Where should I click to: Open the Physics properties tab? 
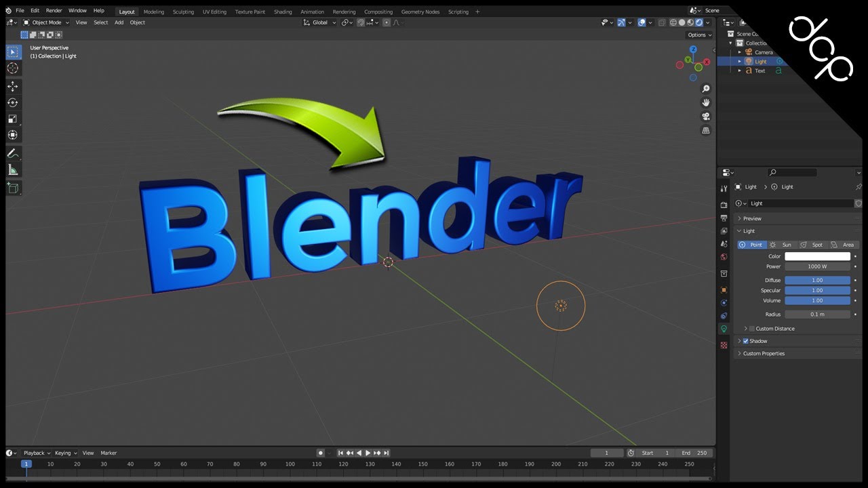click(x=724, y=303)
